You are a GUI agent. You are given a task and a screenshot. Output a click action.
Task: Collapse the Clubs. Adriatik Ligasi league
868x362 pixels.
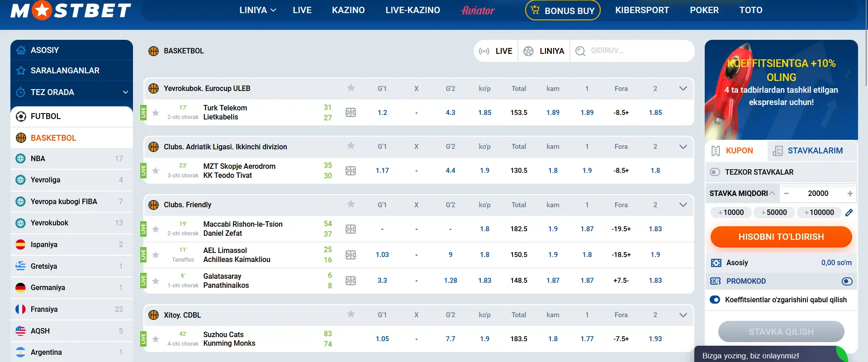(x=683, y=147)
